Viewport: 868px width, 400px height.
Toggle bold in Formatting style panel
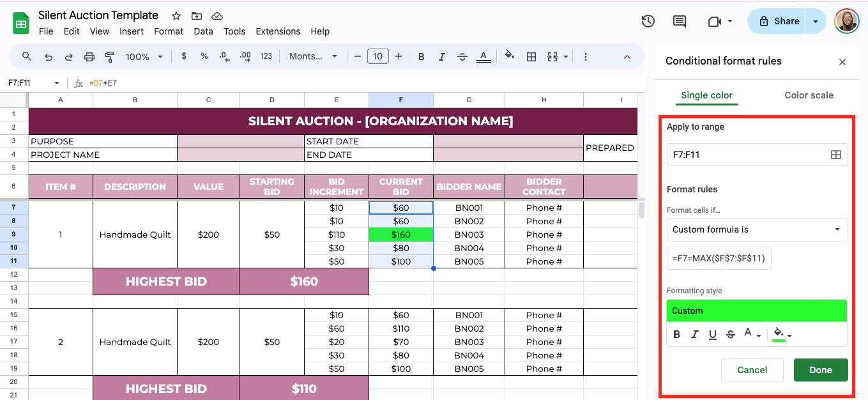[677, 334]
